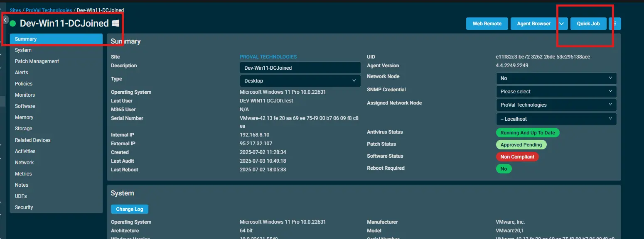The width and height of the screenshot is (644, 239).
Task: Click the Running And Up To Date badge
Action: [x=528, y=133]
